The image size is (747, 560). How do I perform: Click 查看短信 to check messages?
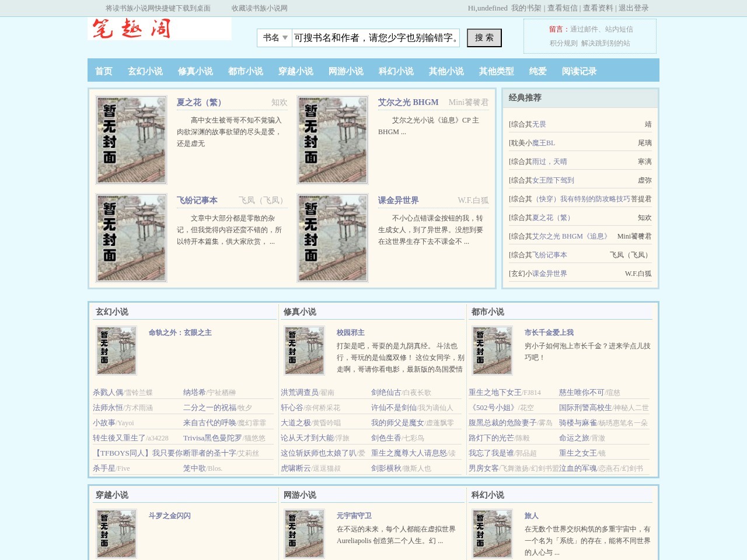[x=563, y=8]
